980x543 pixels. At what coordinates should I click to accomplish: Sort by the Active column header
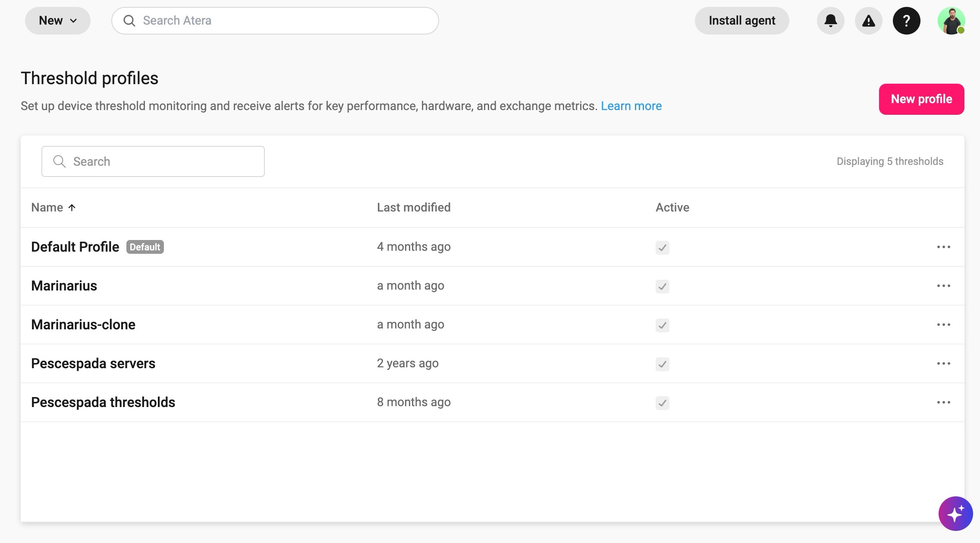point(672,208)
